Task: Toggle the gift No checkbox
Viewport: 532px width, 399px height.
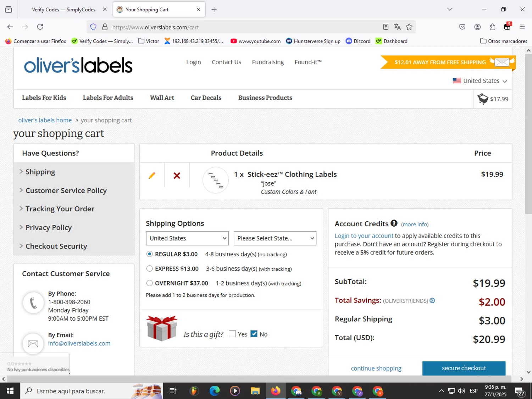Action: click(x=254, y=334)
